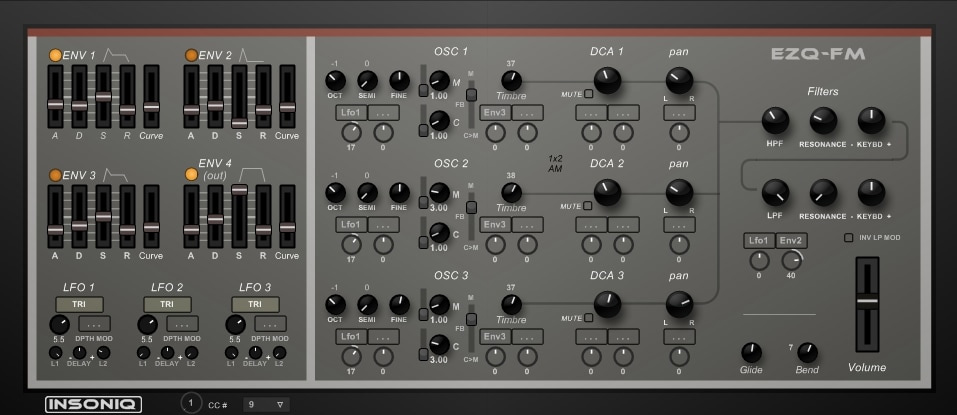Open the LFO 3 TRI waveform selector

coord(255,304)
